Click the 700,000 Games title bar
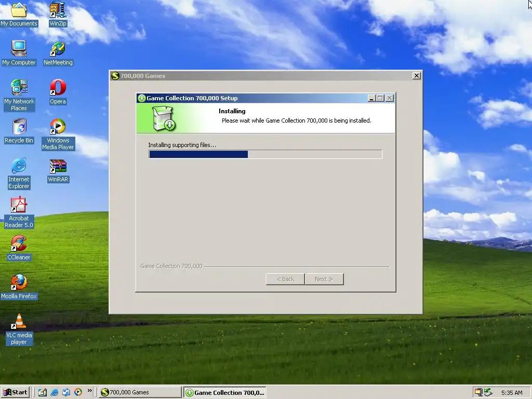Screen dimensions: 532x399 pyautogui.click(x=265, y=76)
